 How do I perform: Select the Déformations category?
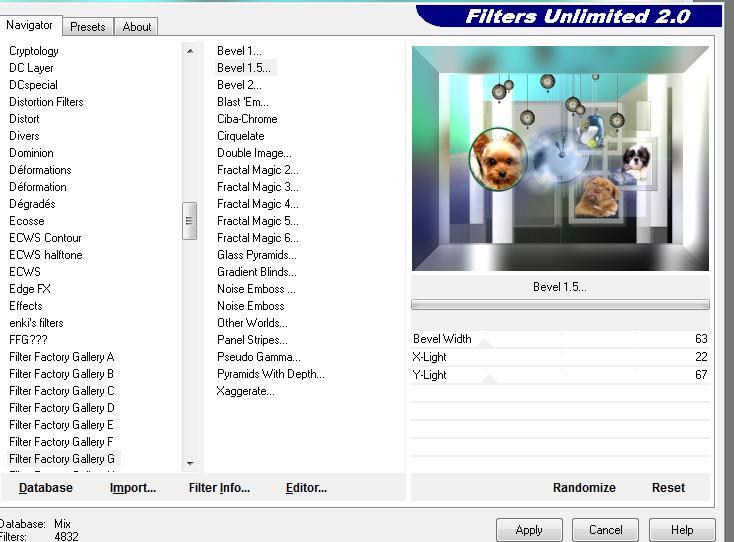40,170
